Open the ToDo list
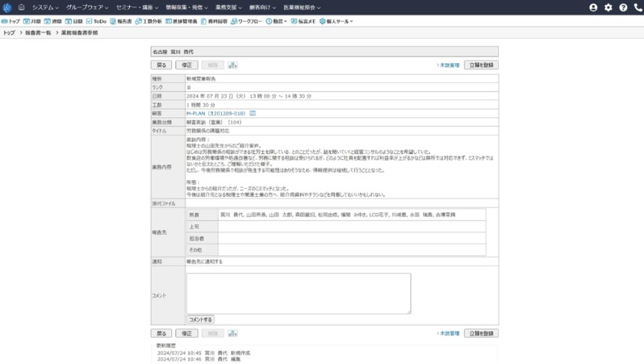644x364 pixels. pos(96,21)
